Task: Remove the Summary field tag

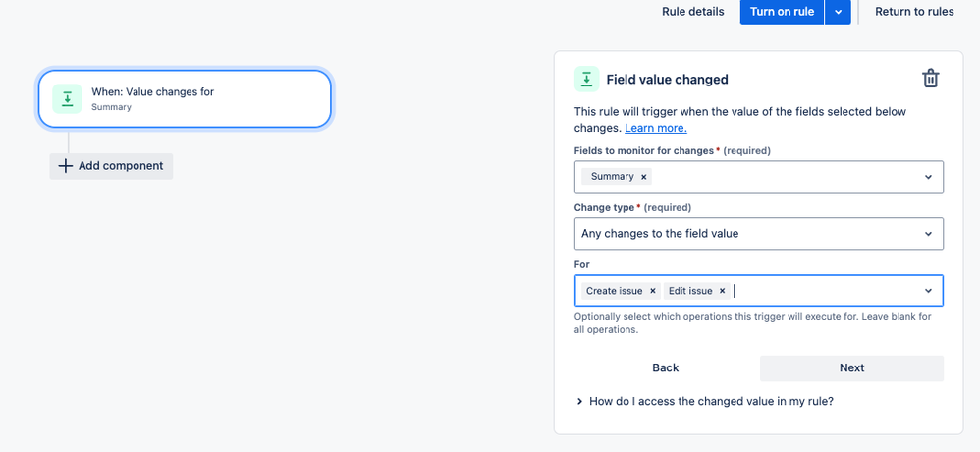Action: (x=643, y=177)
